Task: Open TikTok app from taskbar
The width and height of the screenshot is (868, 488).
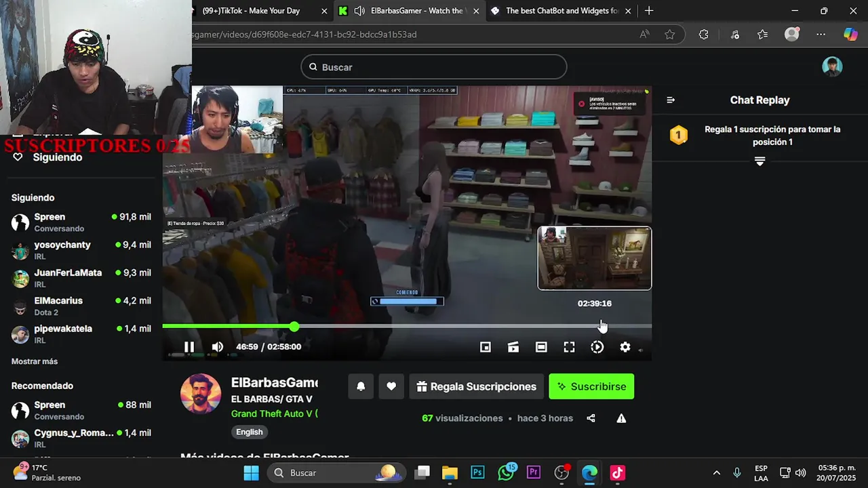Action: click(617, 472)
